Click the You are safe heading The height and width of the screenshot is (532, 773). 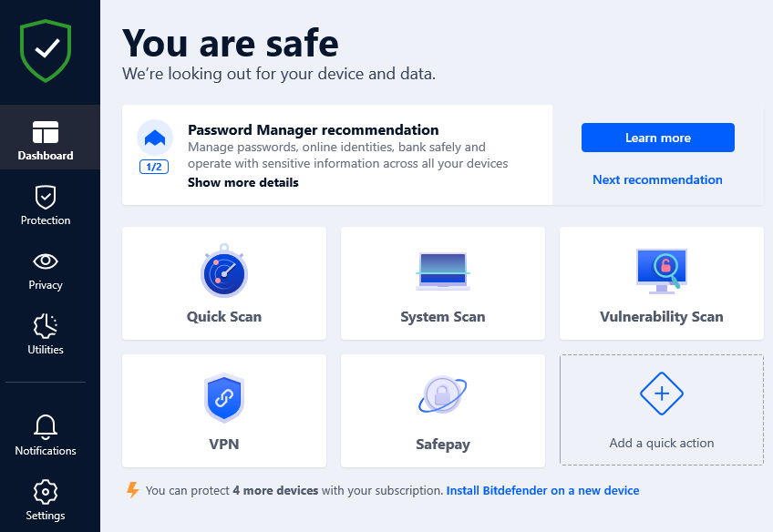click(231, 44)
